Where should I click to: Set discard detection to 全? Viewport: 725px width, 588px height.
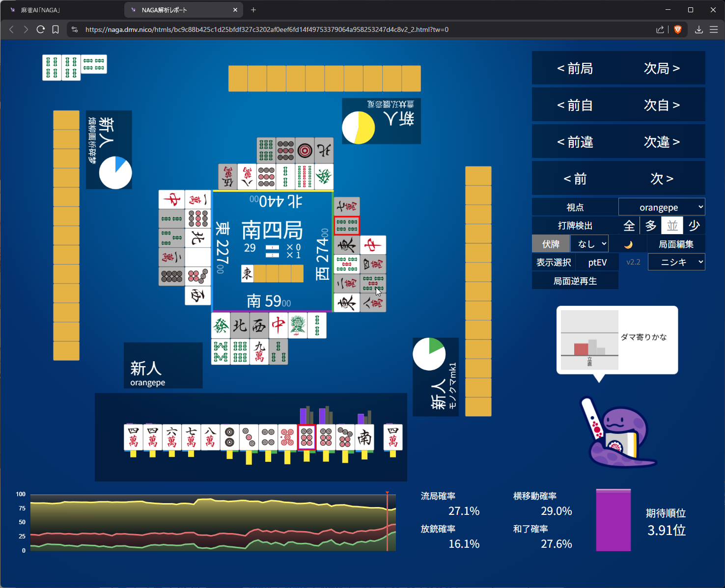(x=629, y=226)
